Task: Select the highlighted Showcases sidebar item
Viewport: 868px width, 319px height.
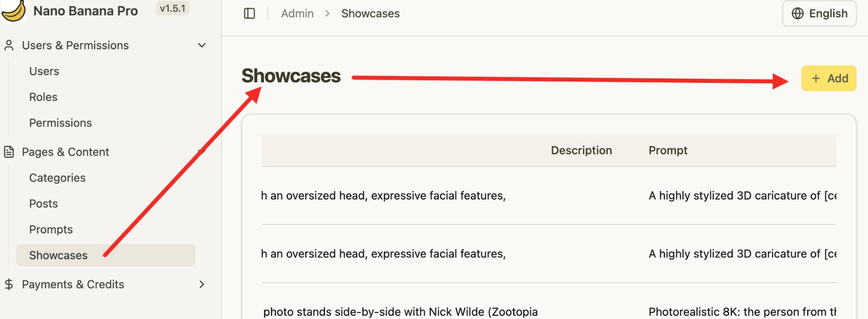Action: (x=58, y=255)
